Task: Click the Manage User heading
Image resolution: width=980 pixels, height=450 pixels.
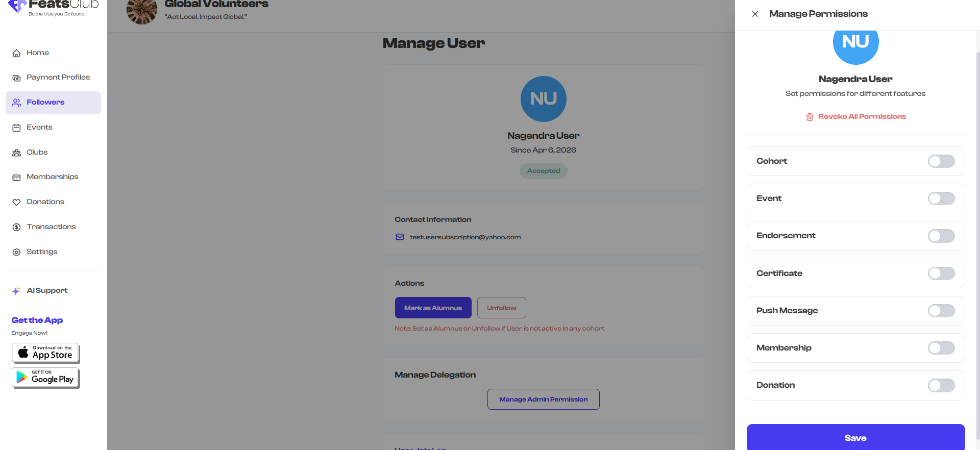Action: pos(433,43)
